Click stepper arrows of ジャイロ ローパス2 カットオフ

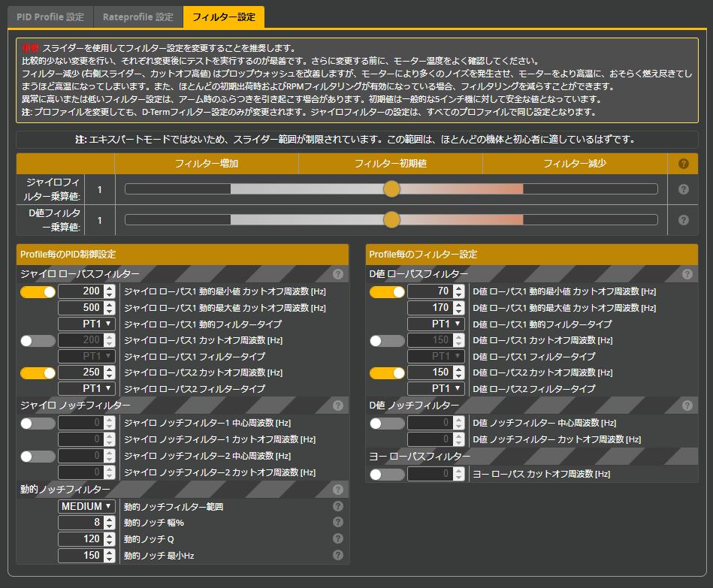coord(110,372)
